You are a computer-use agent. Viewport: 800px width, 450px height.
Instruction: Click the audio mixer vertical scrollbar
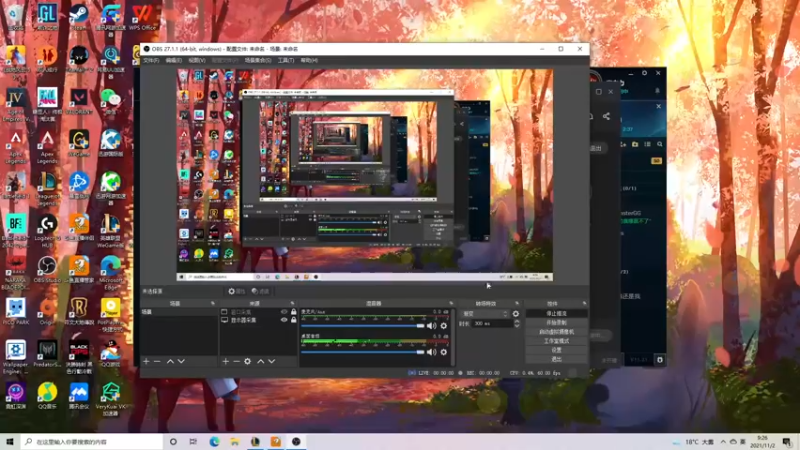coord(452,337)
